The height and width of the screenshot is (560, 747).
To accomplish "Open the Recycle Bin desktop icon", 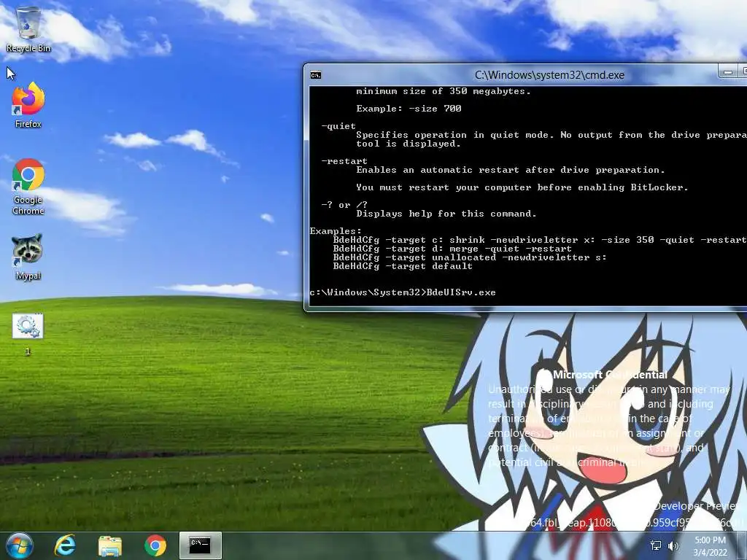I will click(x=28, y=29).
